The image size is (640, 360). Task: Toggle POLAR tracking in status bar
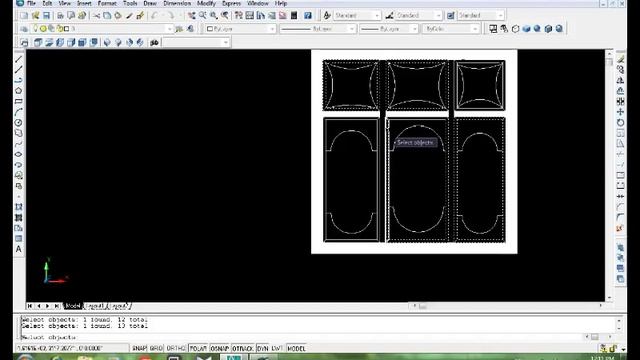[x=198, y=349]
